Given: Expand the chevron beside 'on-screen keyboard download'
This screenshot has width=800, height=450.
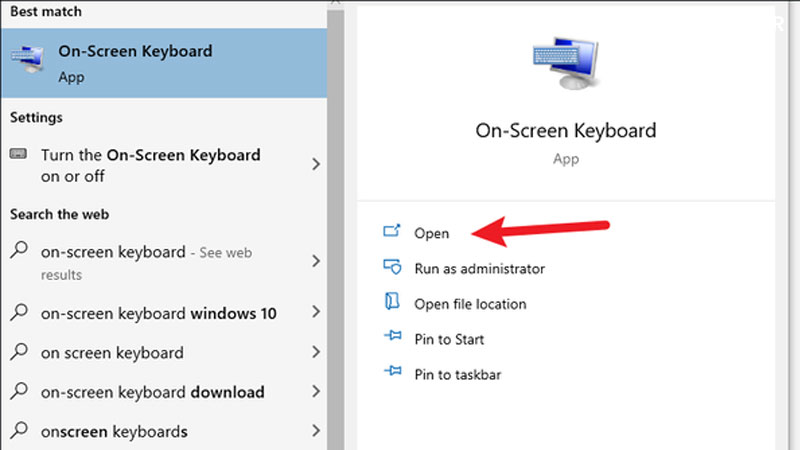Looking at the screenshot, I should coord(316,392).
